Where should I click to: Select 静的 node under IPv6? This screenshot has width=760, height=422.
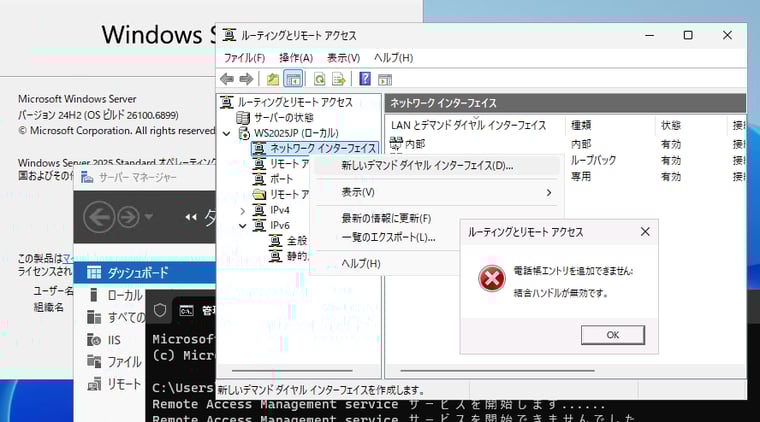pos(298,256)
